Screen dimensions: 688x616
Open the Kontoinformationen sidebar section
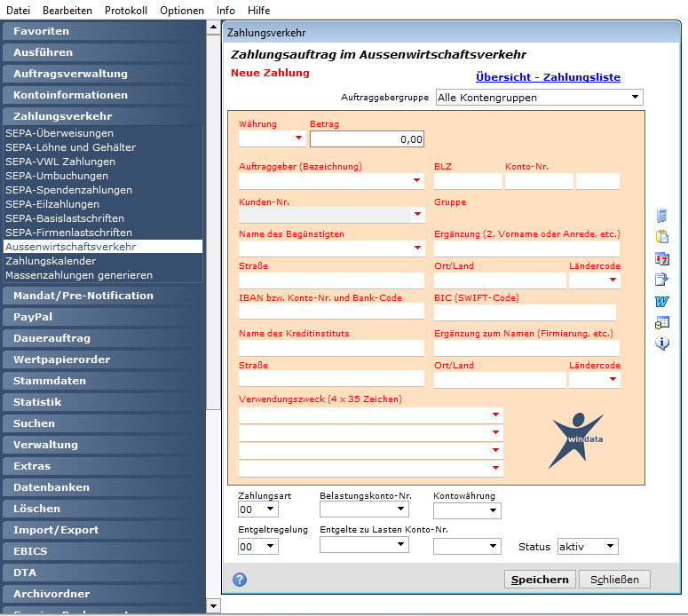pos(104,95)
